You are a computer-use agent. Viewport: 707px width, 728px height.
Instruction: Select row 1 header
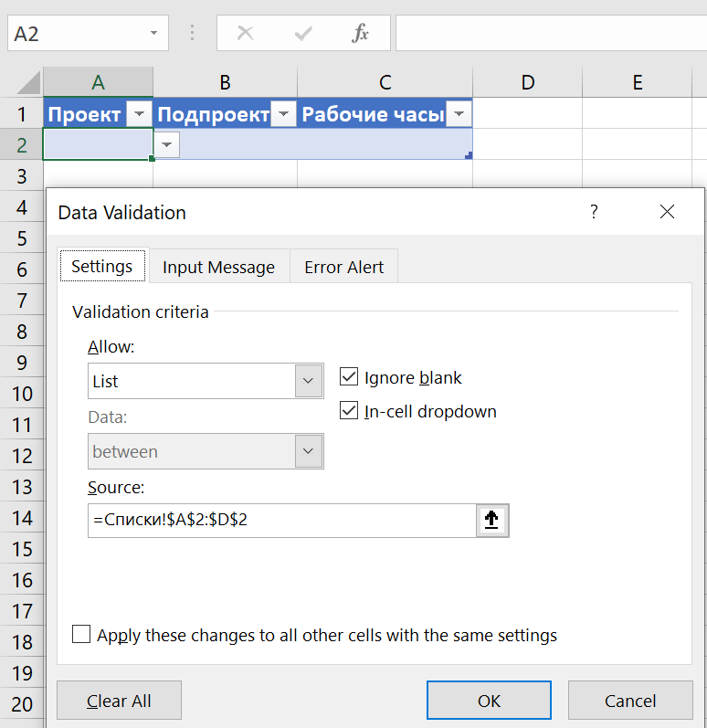coord(21,114)
